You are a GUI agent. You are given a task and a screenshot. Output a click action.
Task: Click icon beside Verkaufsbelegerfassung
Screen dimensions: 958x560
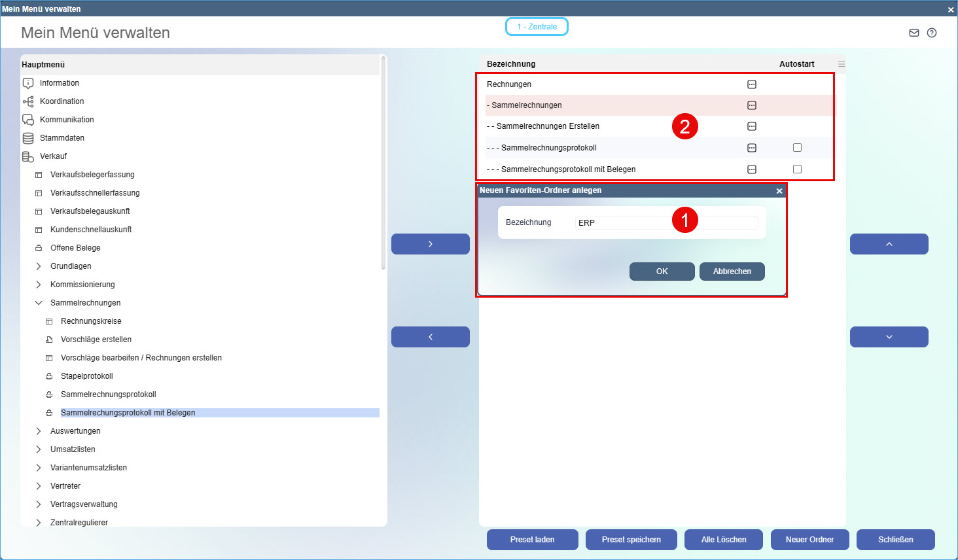tap(39, 175)
